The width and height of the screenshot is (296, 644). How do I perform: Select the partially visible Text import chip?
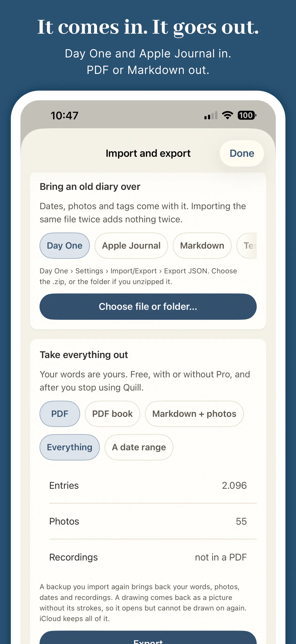click(x=247, y=246)
